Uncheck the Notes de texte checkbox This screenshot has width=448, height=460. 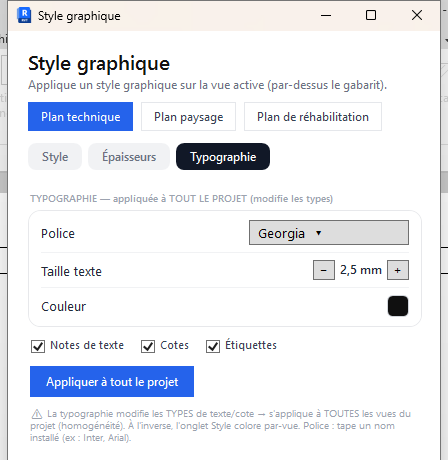[x=38, y=346]
